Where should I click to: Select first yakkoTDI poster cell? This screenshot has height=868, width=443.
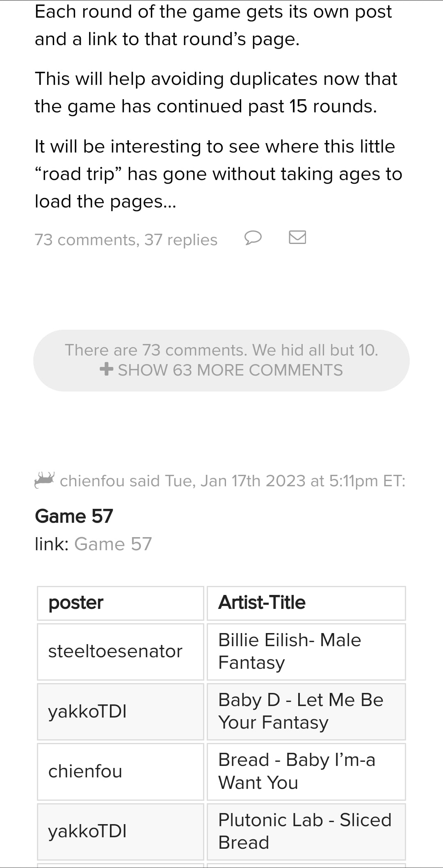click(x=120, y=711)
